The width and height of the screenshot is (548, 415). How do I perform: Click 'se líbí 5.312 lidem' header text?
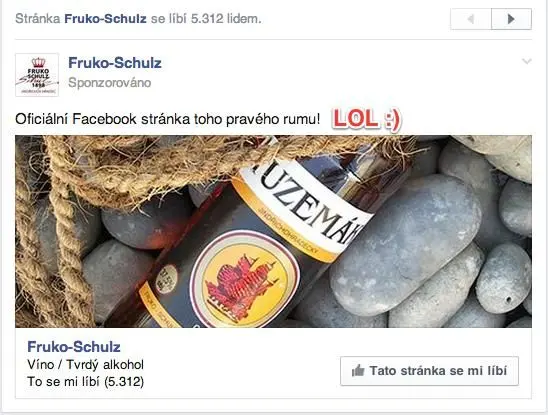click(206, 19)
